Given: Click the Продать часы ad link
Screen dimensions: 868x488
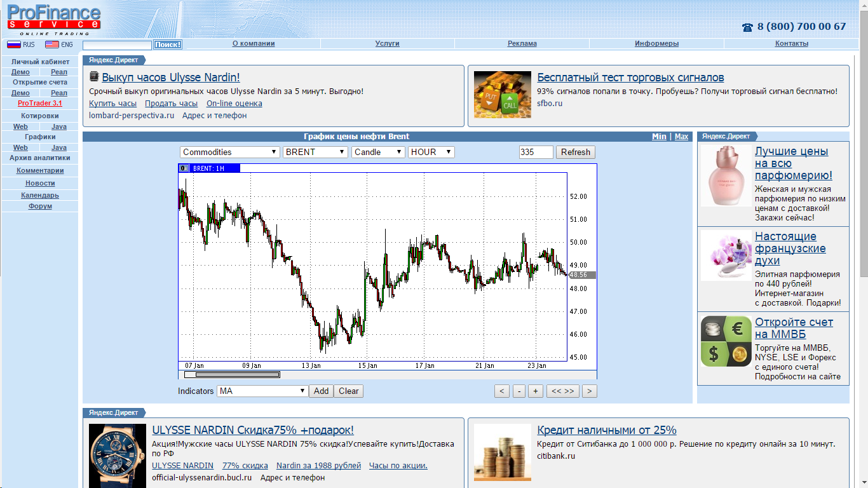Looking at the screenshot, I should click(172, 104).
